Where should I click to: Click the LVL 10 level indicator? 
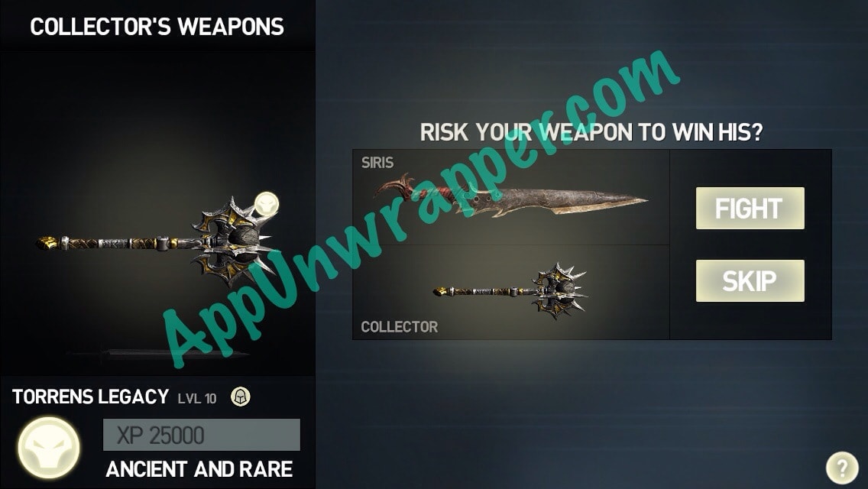pos(197,398)
